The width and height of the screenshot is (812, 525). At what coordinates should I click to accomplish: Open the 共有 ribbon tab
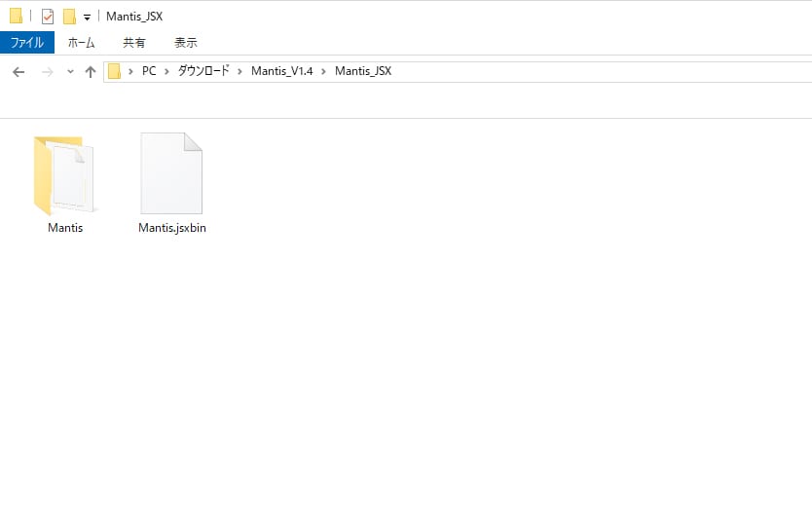(134, 43)
